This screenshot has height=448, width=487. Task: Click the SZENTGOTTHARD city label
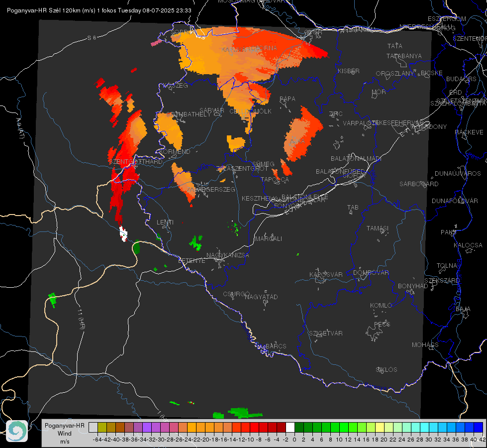(x=136, y=162)
